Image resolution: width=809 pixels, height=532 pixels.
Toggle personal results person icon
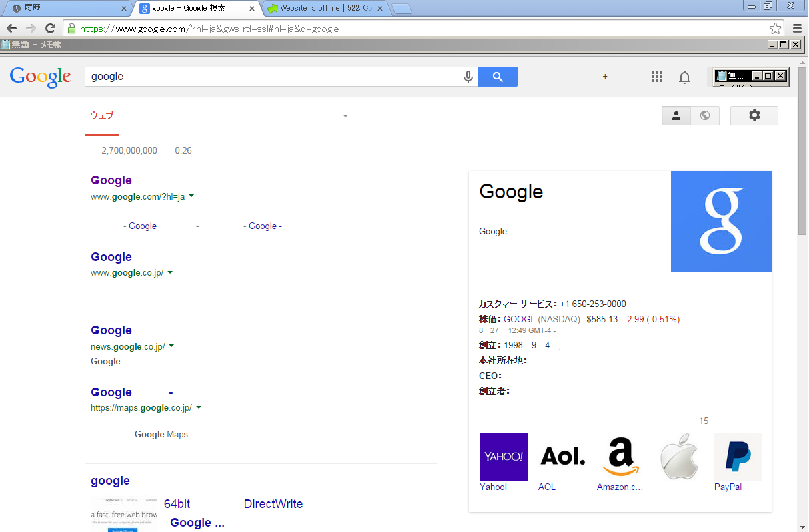tap(676, 115)
